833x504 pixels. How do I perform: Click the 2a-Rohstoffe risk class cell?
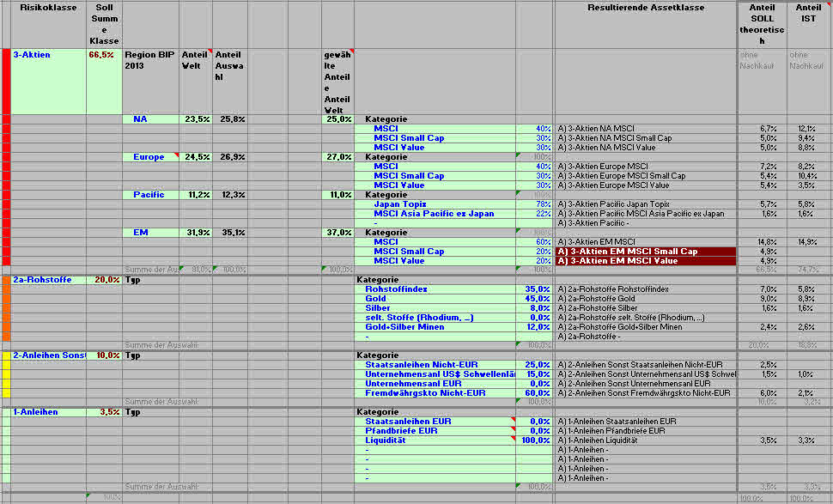click(48, 280)
